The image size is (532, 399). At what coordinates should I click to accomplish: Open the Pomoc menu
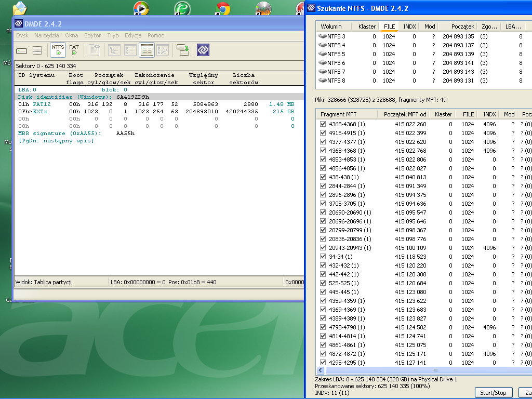[x=156, y=35]
